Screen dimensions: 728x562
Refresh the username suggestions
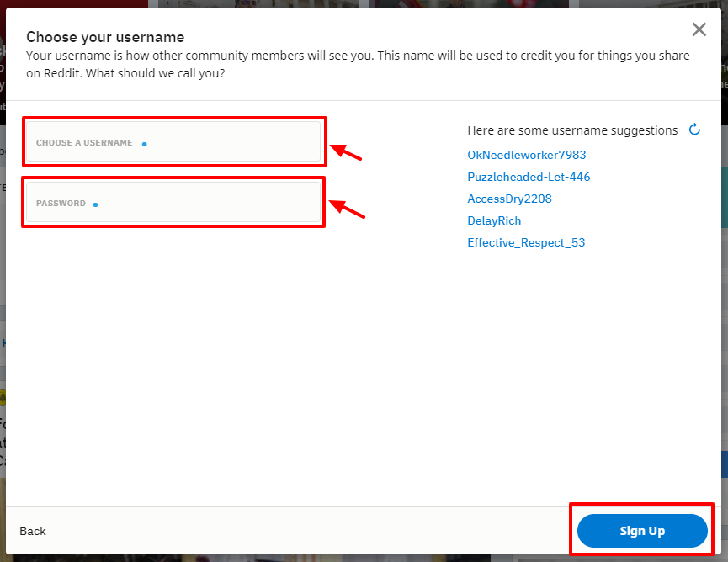pyautogui.click(x=694, y=130)
